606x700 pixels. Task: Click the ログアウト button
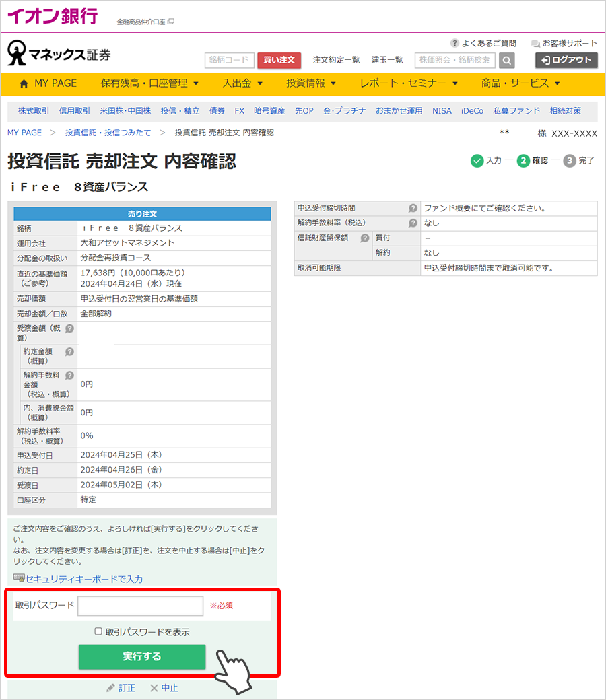[x=566, y=60]
